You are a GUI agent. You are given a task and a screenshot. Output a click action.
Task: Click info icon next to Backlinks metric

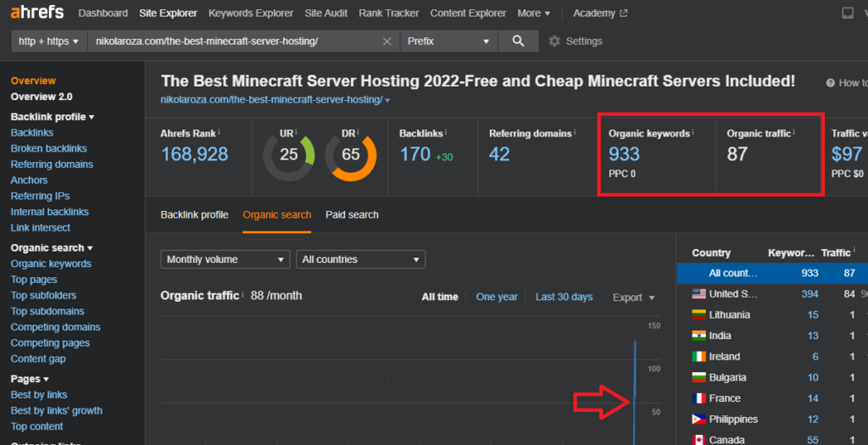coord(446,132)
